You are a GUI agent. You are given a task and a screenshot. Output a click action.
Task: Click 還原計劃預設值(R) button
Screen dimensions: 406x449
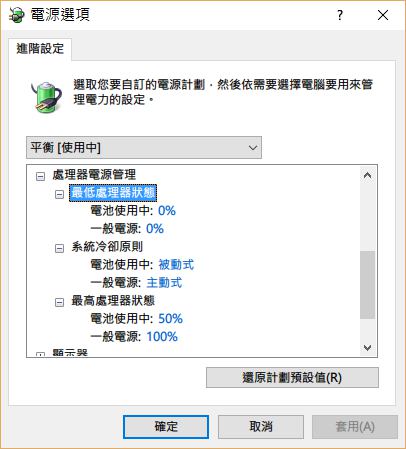tap(292, 377)
